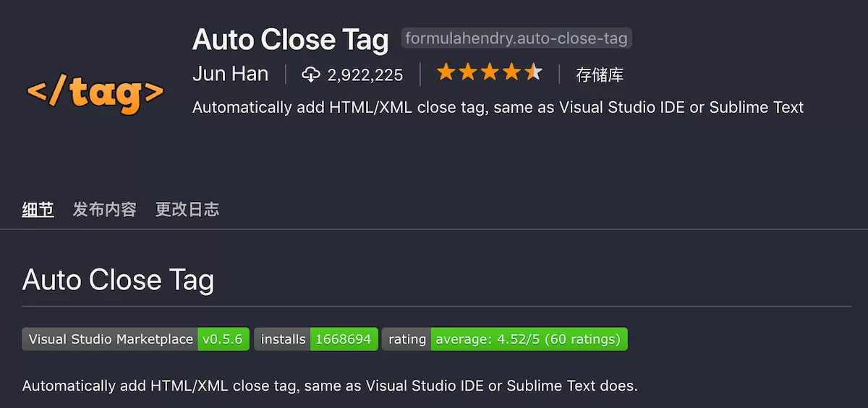Screen dimensions: 868x408
Task: Select the 细节 tab
Action: (38, 210)
